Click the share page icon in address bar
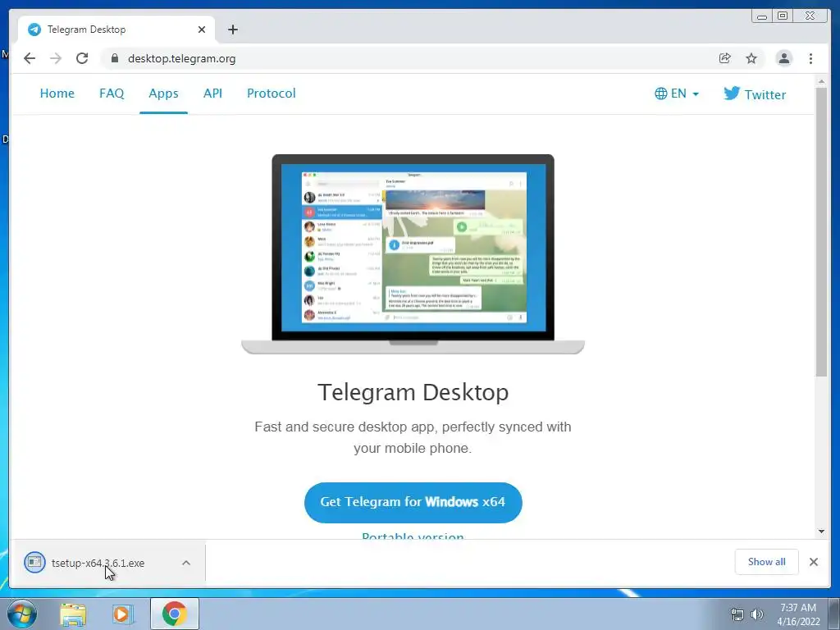 (x=725, y=58)
